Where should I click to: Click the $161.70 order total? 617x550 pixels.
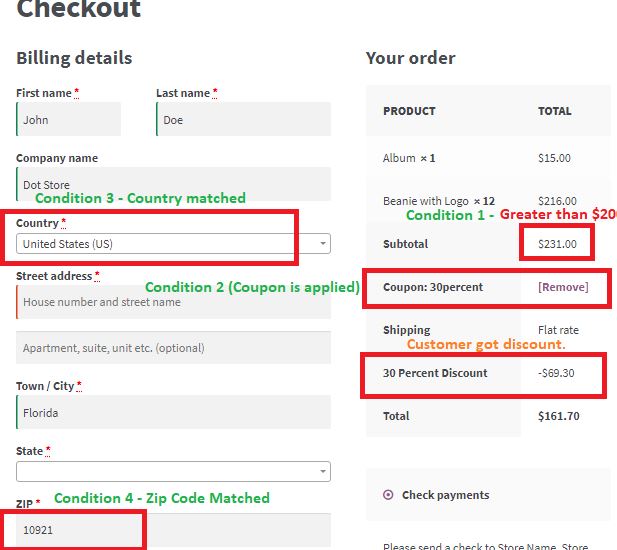point(556,416)
